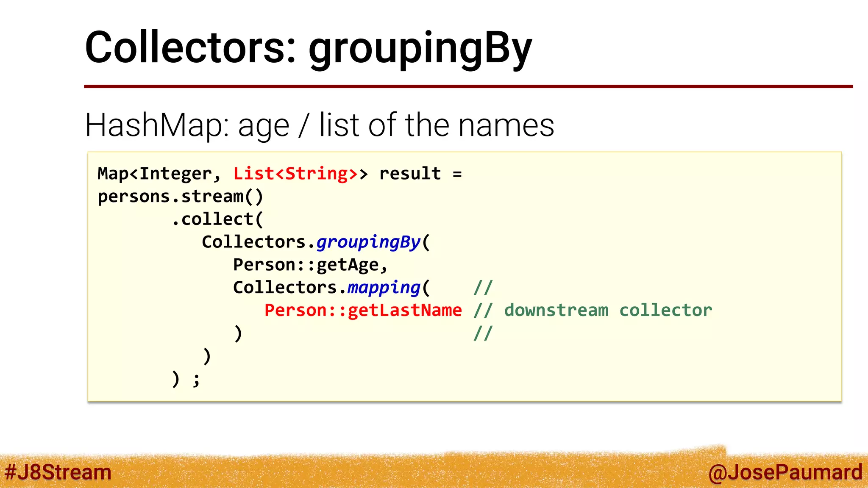Click the red 'Person::getLastName' reference
Viewport: 868px width, 488px height.
point(363,311)
